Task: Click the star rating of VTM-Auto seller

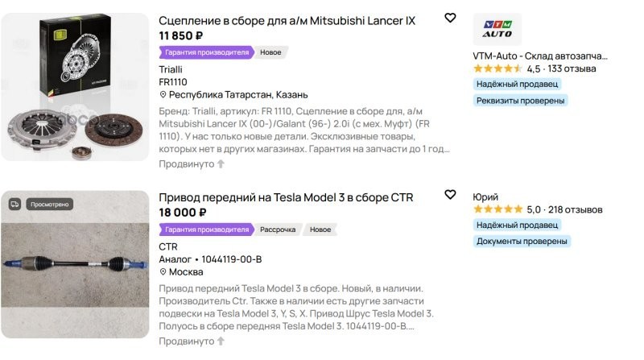Action: 497,69
